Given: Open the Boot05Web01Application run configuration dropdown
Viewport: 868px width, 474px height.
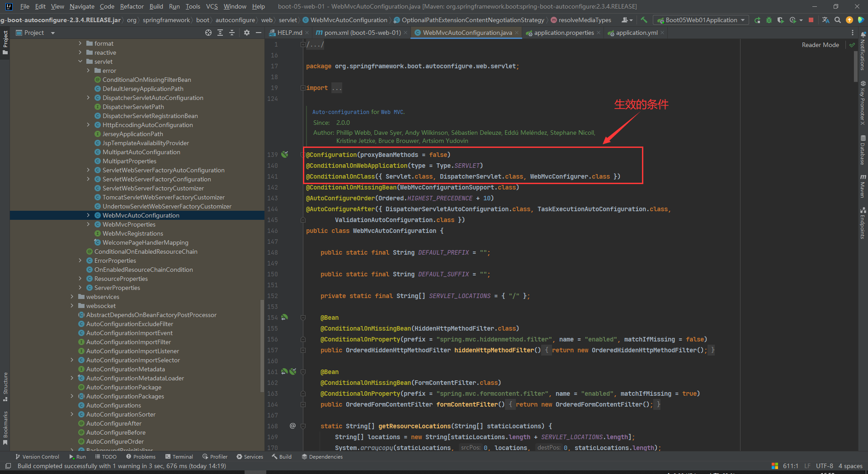Looking at the screenshot, I should 701,20.
